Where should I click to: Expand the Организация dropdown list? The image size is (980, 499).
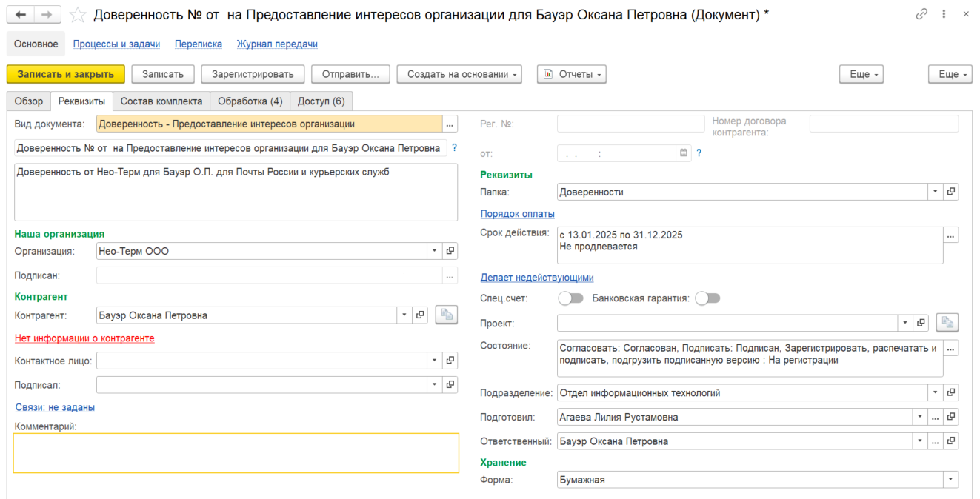pos(435,251)
